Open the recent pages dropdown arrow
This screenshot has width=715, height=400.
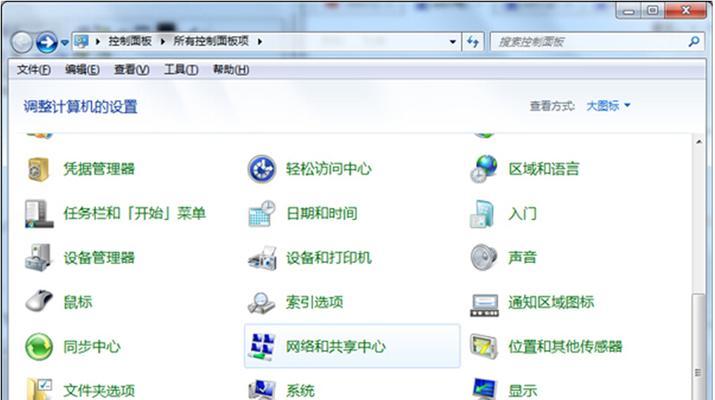65,42
